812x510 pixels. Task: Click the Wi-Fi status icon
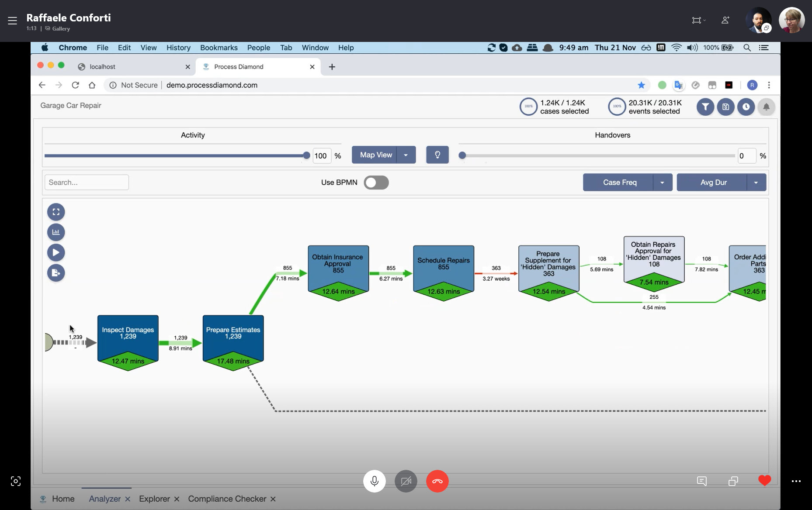676,48
